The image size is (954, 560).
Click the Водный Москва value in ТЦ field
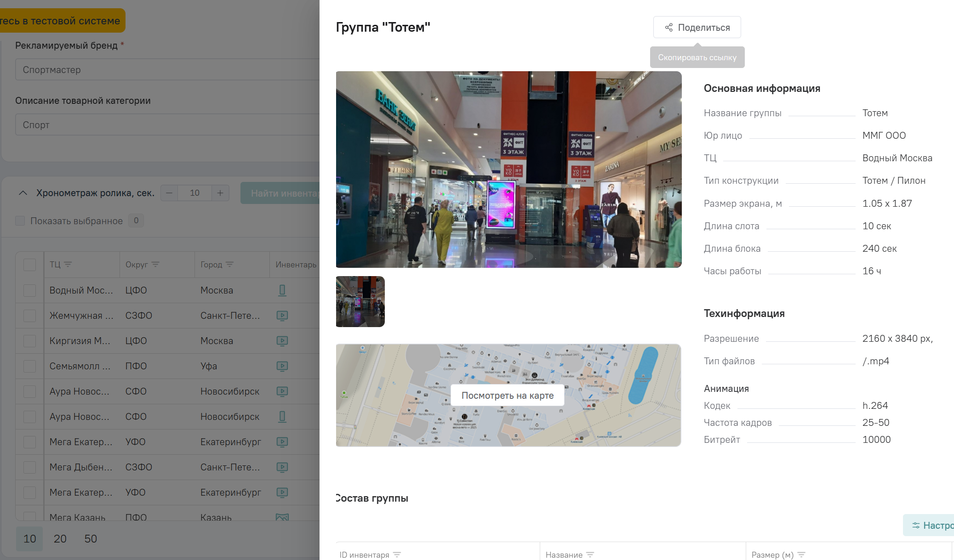(x=897, y=158)
